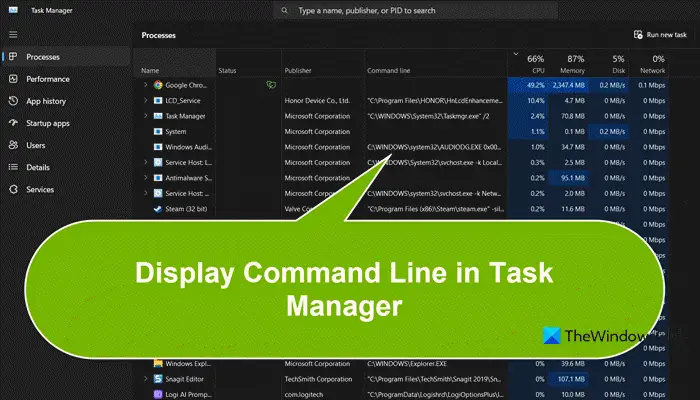Click the Details list icon
The image size is (700, 400).
(13, 167)
